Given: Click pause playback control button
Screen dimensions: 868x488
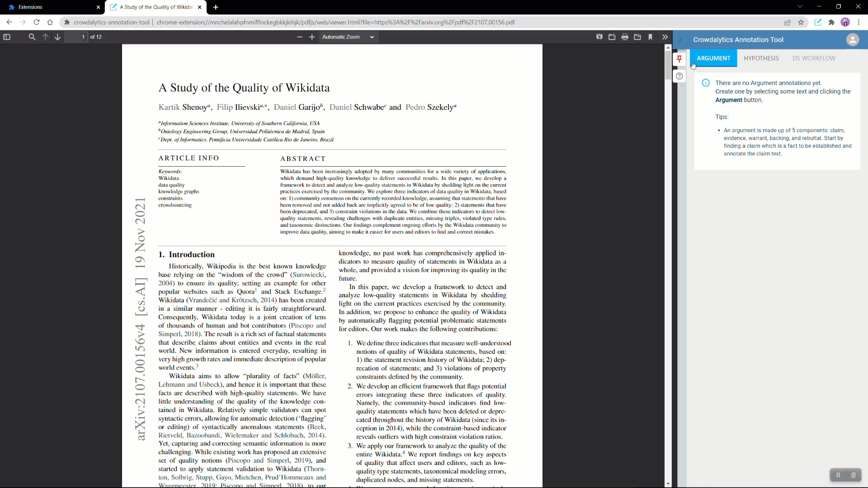Looking at the screenshot, I should (838, 475).
